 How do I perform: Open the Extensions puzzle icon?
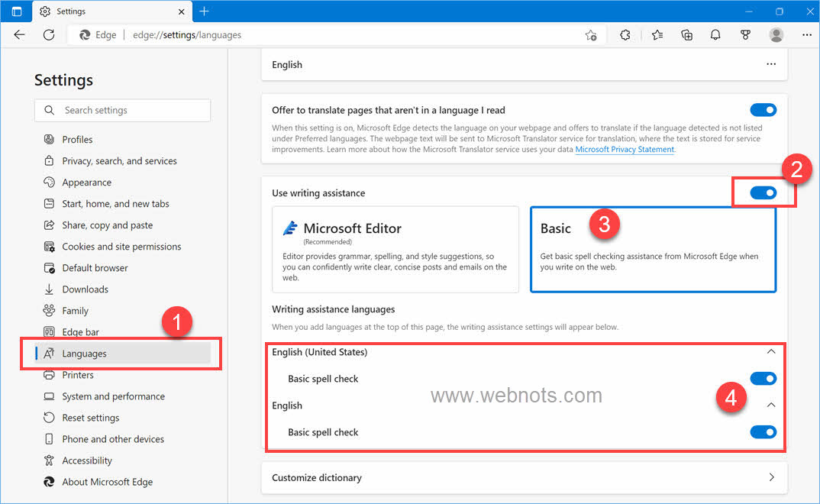coord(625,35)
